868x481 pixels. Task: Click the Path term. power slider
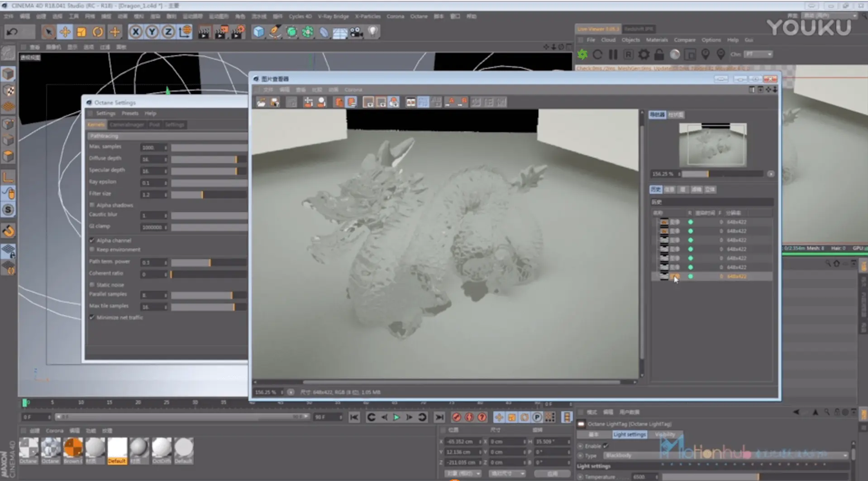coord(208,263)
